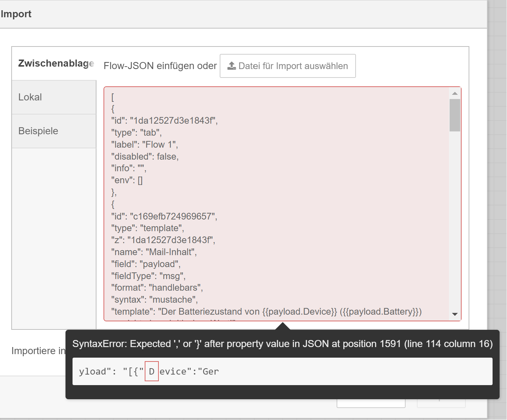
Task: Click scrollbar up arrow in JSON textarea
Action: (455, 93)
